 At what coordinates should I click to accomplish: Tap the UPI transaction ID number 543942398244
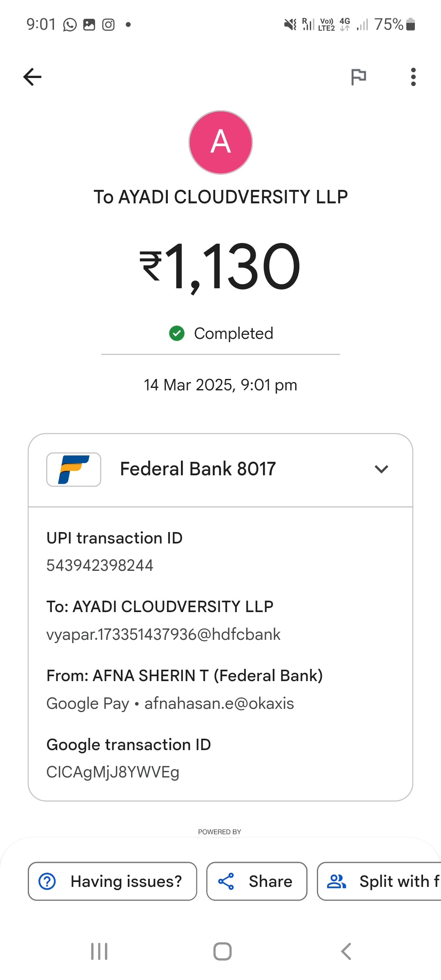[x=100, y=566]
